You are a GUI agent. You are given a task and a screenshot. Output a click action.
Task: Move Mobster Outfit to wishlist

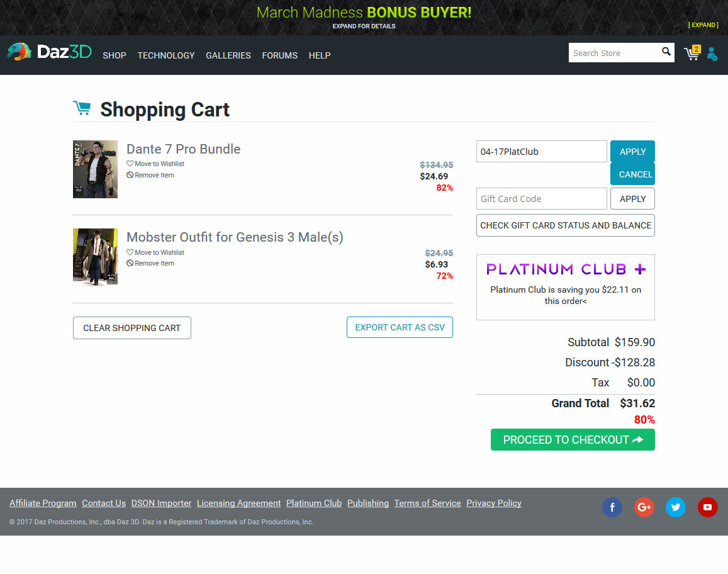pyautogui.click(x=155, y=252)
